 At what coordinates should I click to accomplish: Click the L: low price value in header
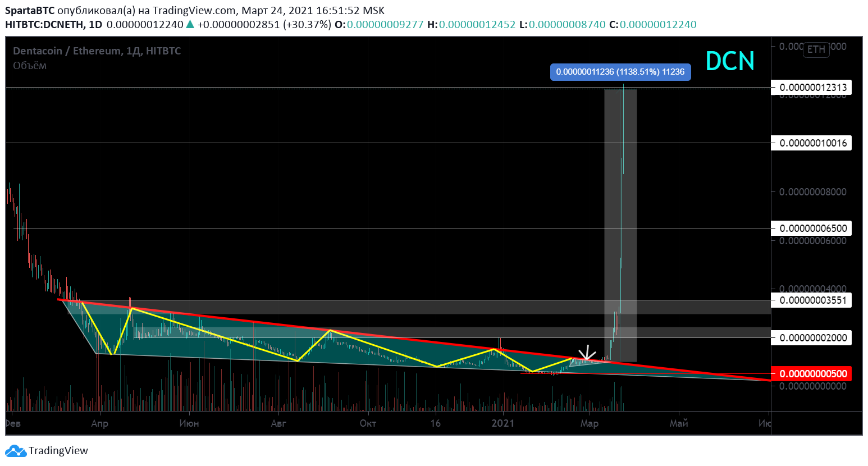click(x=567, y=25)
